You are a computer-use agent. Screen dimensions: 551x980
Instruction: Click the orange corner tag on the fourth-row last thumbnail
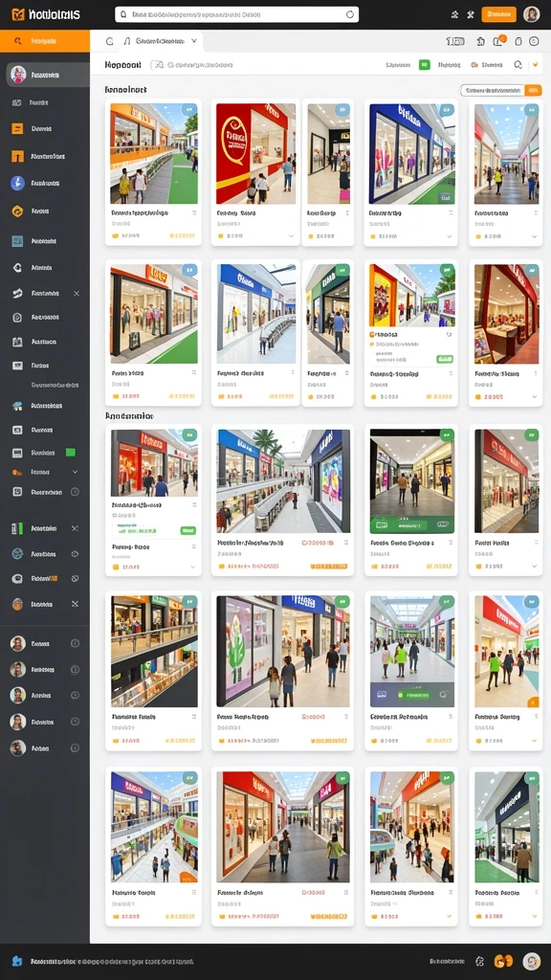tap(532, 702)
